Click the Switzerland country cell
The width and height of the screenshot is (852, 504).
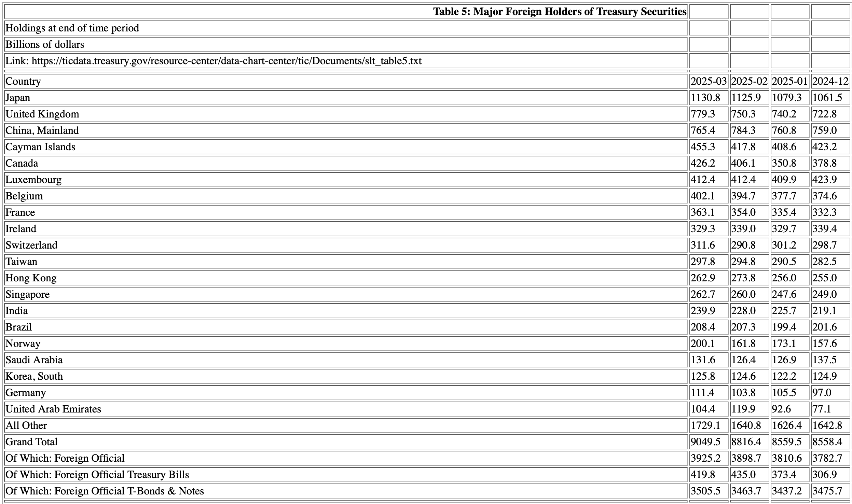click(31, 245)
